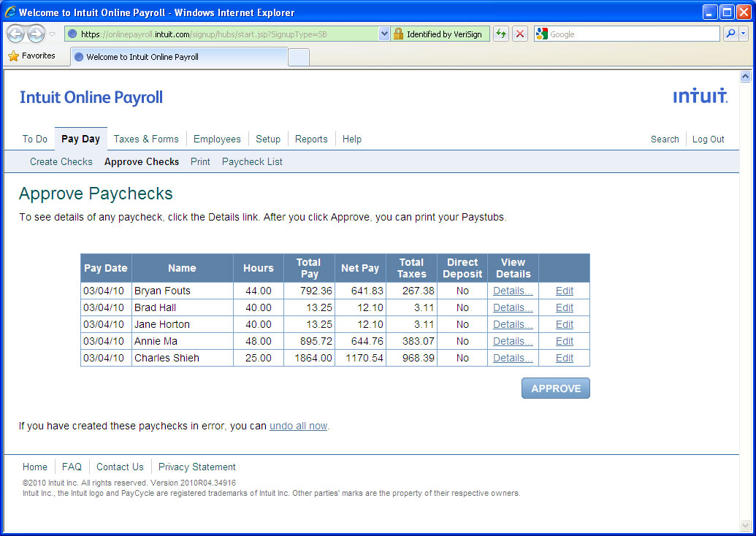The height and width of the screenshot is (536, 756).
Task: Click the Search link in header
Action: [x=665, y=139]
